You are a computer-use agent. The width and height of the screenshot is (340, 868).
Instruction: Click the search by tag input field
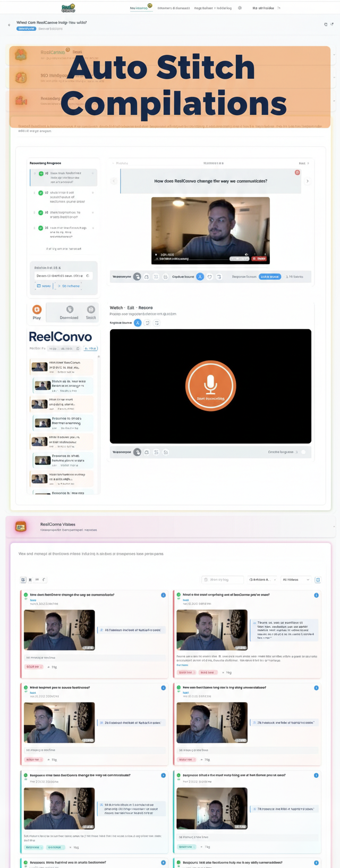[x=223, y=580]
